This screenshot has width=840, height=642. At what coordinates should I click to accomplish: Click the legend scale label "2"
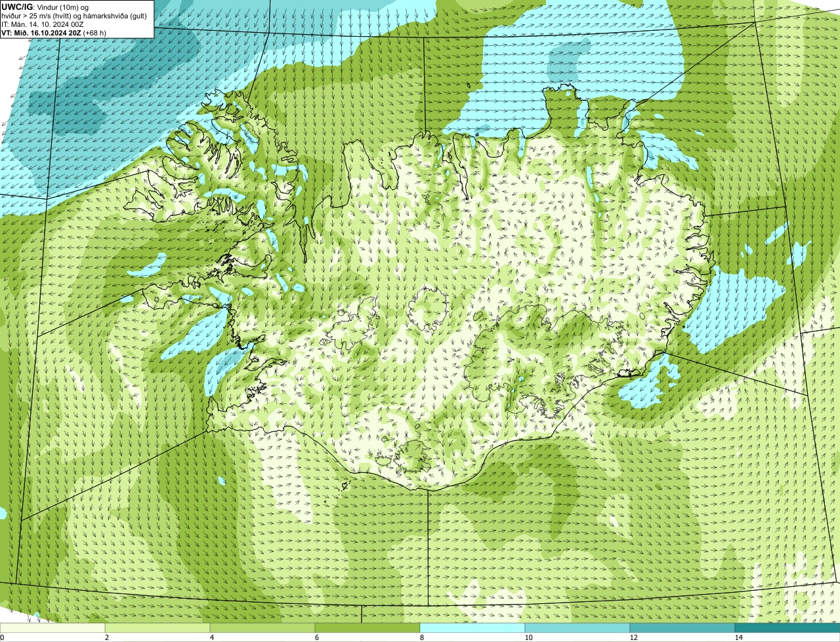[106, 637]
